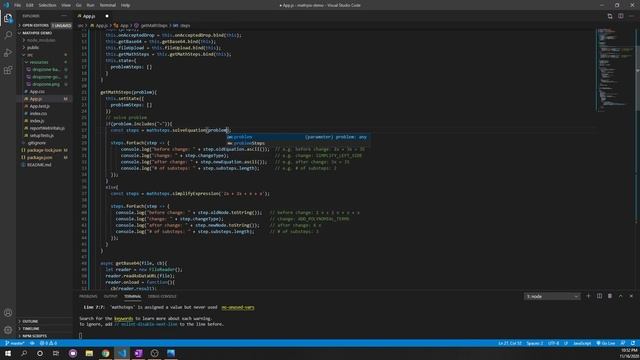This screenshot has width=640, height=360.
Task: Open the Edit menu
Action: click(30, 5)
